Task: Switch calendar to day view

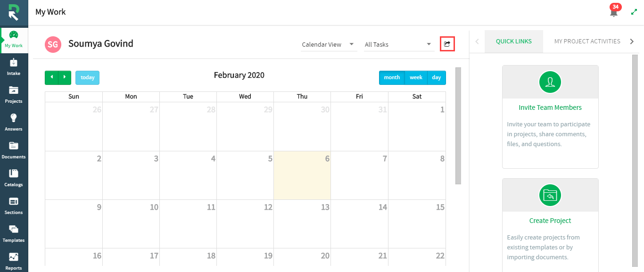Action: 437,78
